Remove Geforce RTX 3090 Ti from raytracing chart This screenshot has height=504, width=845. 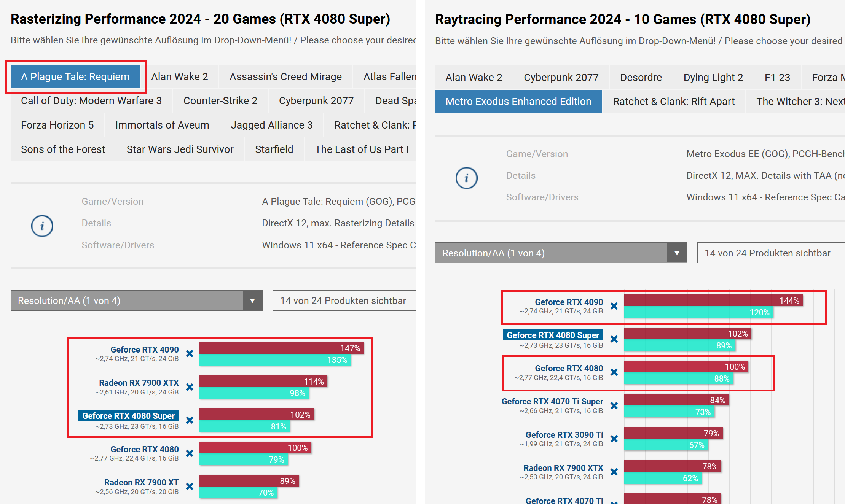click(614, 439)
